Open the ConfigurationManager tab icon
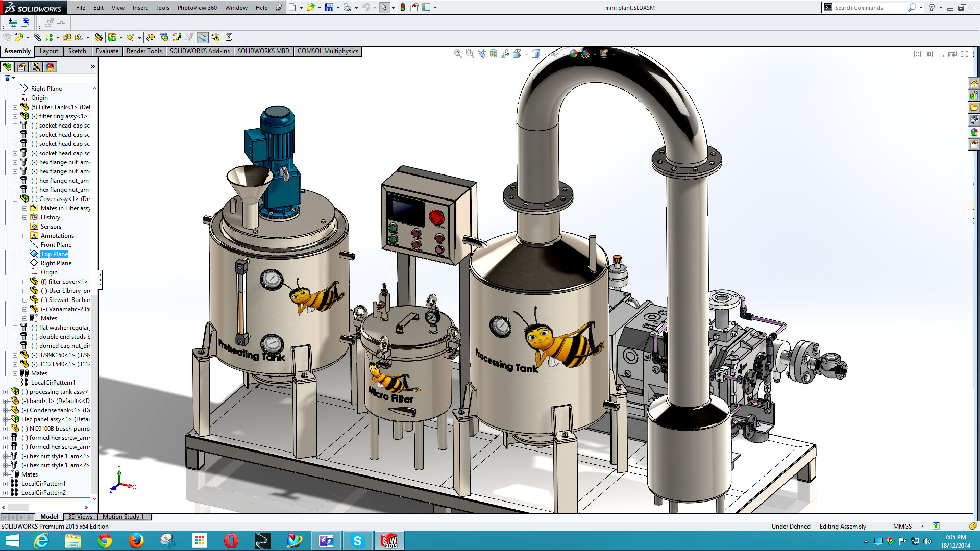980x551 pixels. (x=36, y=67)
